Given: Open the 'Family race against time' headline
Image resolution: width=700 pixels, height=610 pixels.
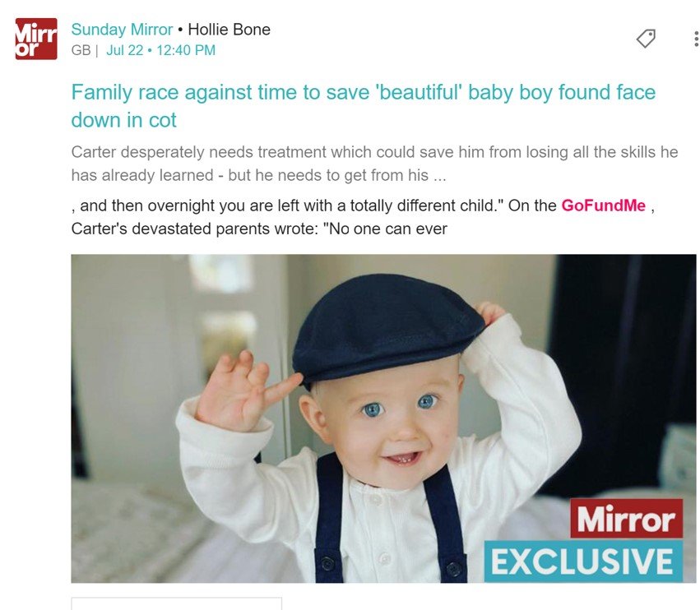Looking at the screenshot, I should 364,92.
